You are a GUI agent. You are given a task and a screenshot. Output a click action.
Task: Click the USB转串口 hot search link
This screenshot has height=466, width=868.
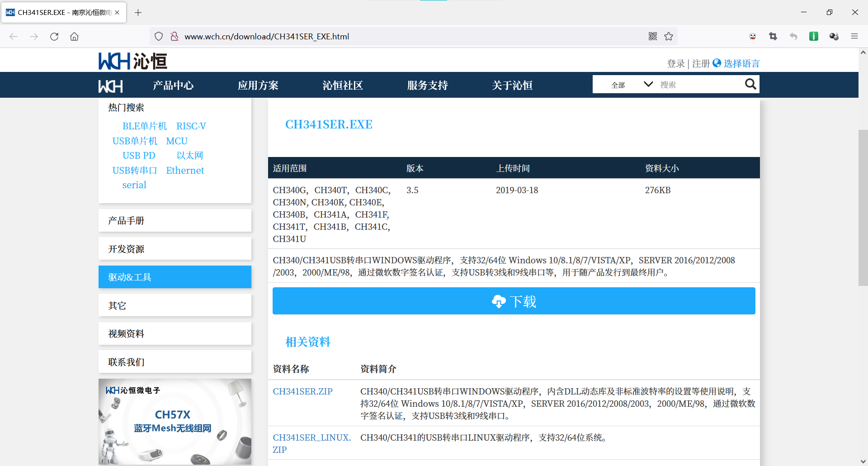click(x=135, y=170)
